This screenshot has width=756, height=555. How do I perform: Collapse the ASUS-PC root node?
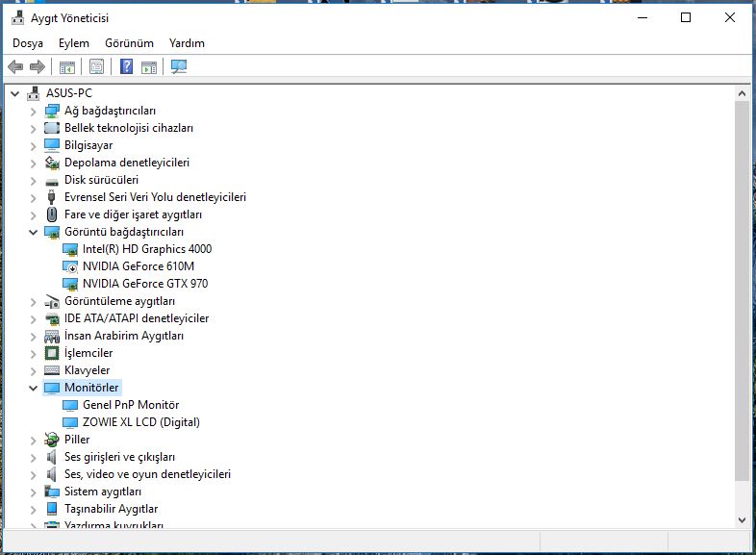coord(15,93)
